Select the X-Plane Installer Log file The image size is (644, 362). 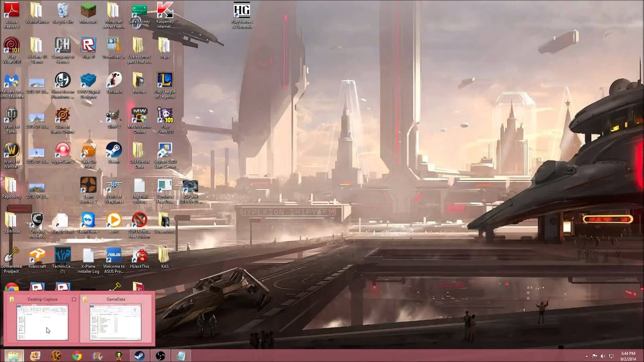coord(88,260)
